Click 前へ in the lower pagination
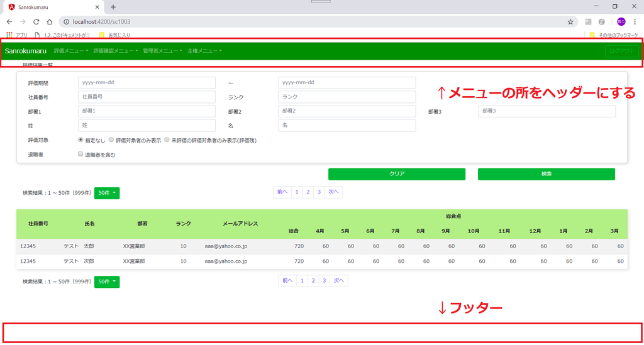 coord(287,281)
